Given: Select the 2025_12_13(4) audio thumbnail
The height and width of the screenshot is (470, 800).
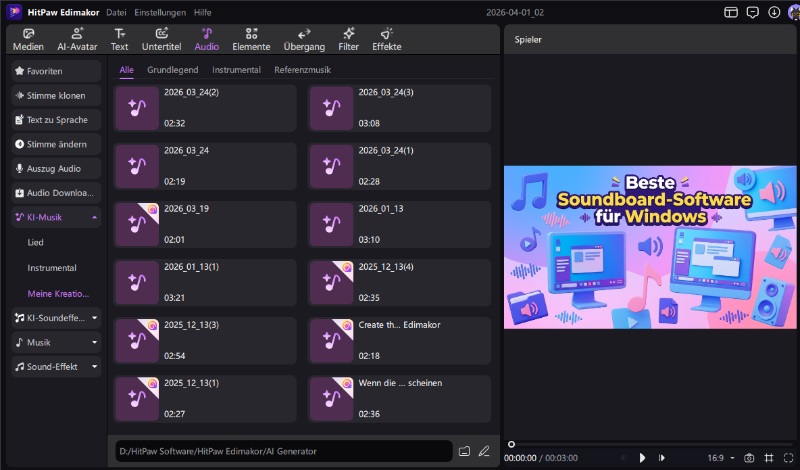Looking at the screenshot, I should pos(332,283).
